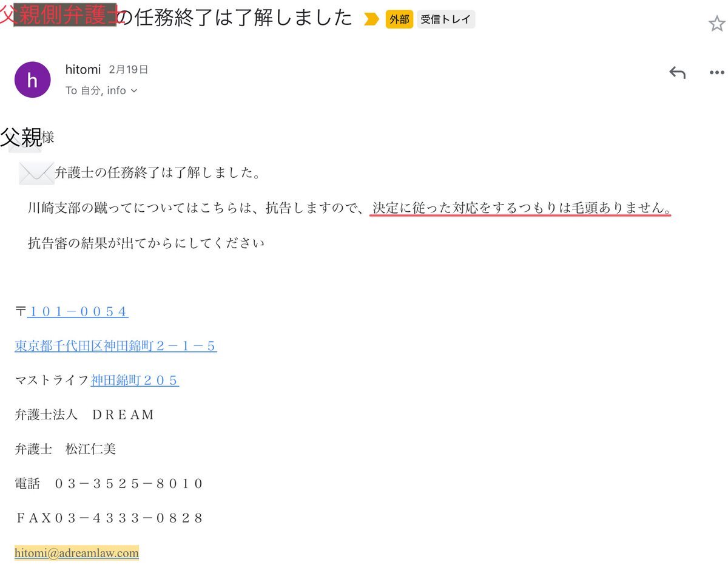Star this email message
Viewport: 728px width, 576px height.
point(716,23)
